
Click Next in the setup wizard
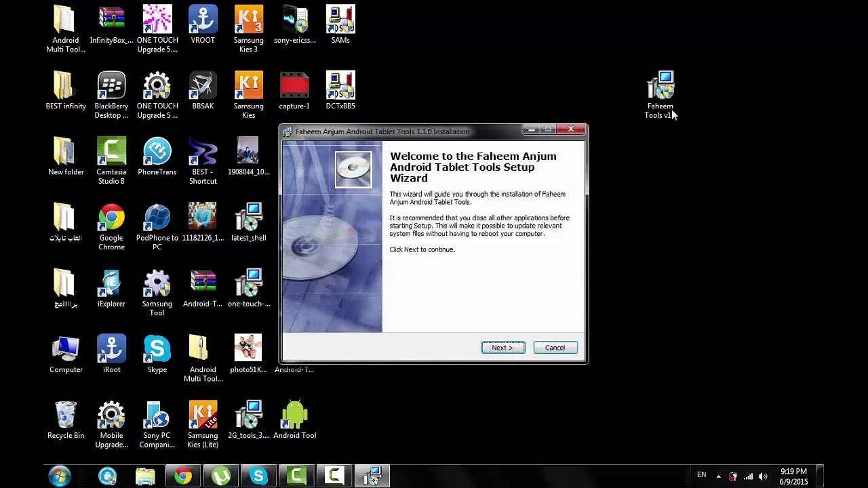(502, 348)
